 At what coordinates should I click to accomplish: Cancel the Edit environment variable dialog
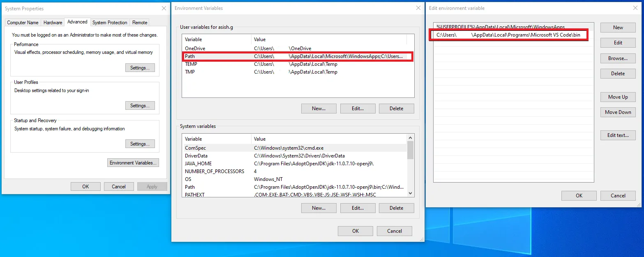(618, 196)
